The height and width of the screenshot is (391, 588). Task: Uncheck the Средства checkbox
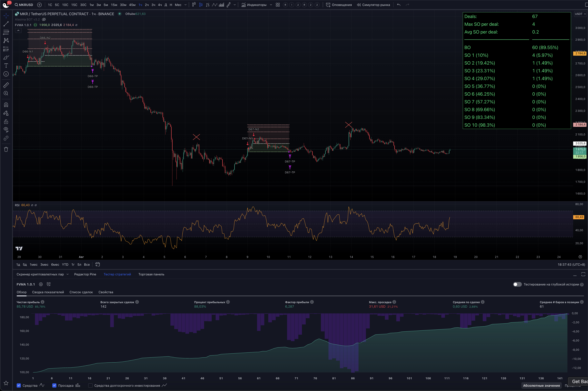[19, 386]
